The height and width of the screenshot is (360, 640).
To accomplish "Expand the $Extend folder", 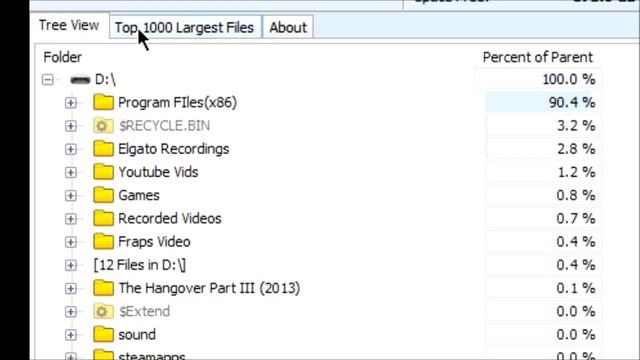I will pos(71,312).
